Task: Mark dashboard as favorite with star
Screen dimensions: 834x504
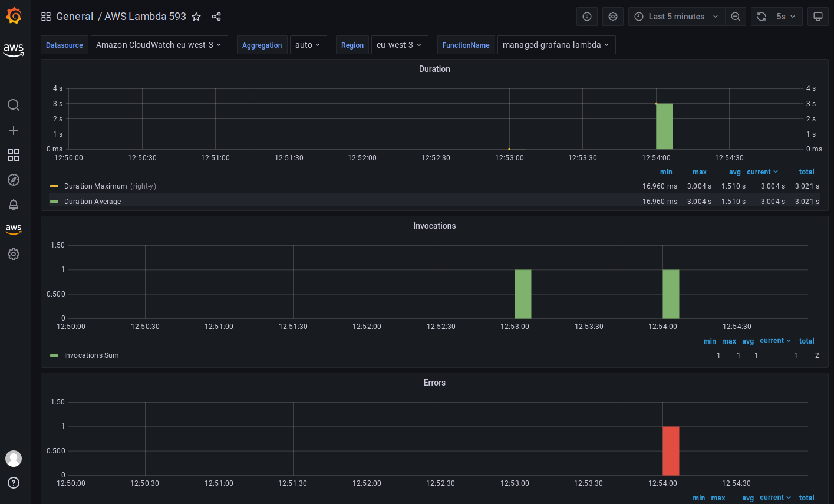Action: [196, 17]
